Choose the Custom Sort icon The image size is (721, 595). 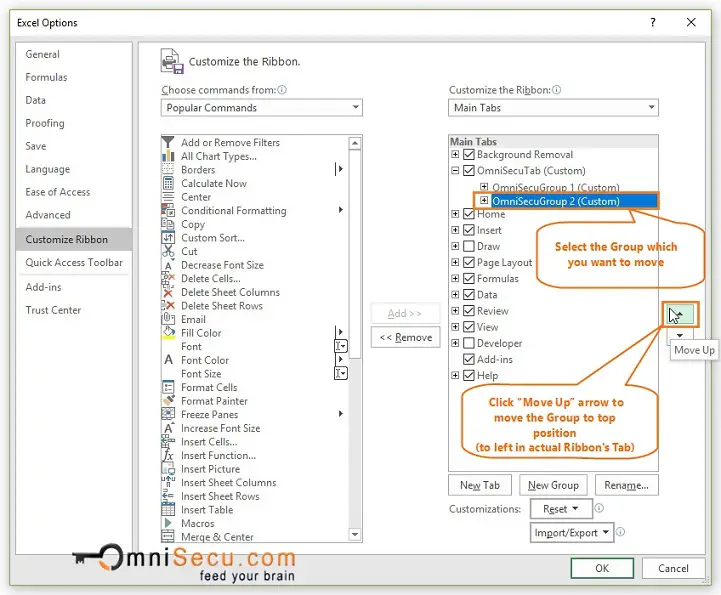168,237
